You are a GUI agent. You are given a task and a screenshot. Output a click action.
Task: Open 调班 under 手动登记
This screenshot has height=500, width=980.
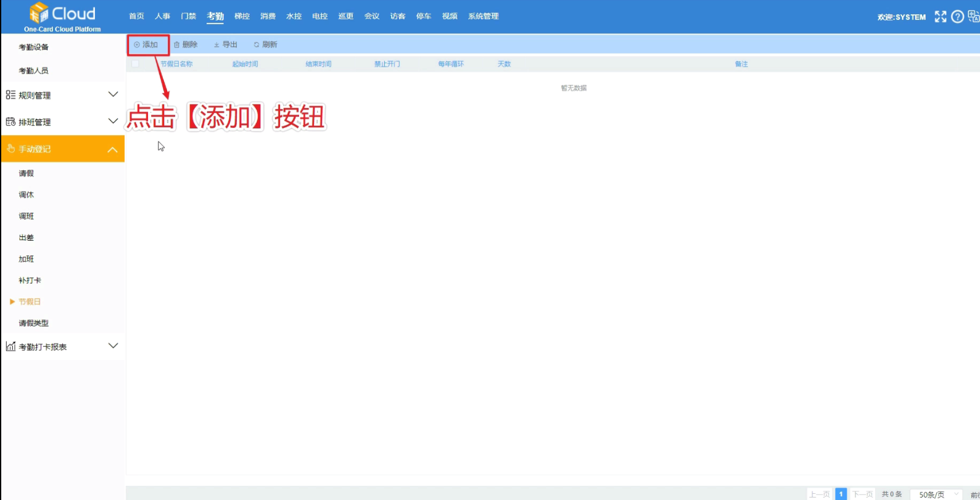pyautogui.click(x=26, y=216)
